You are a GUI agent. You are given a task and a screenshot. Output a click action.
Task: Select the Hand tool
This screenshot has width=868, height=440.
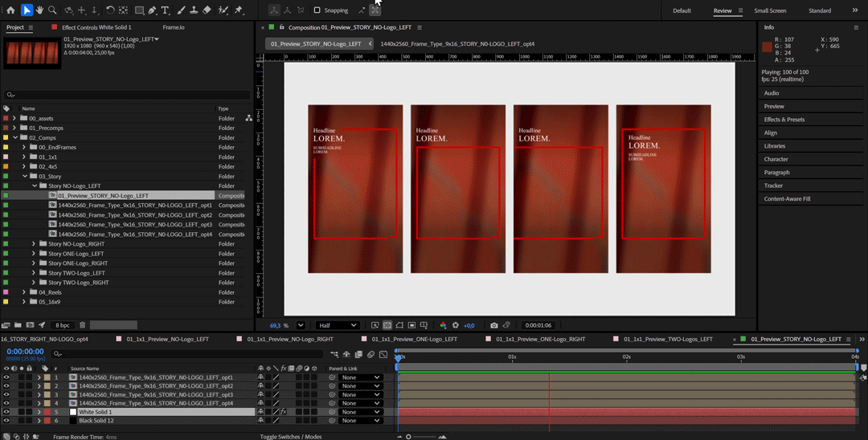pos(39,10)
